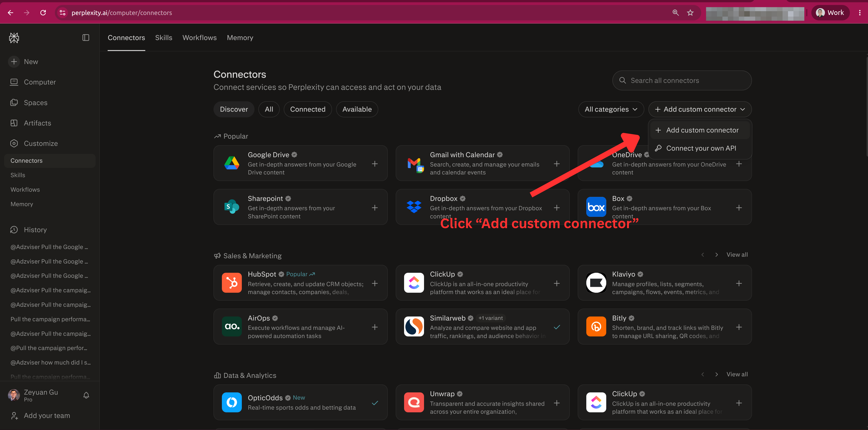Select the Available filter
This screenshot has height=430, width=868.
point(357,109)
